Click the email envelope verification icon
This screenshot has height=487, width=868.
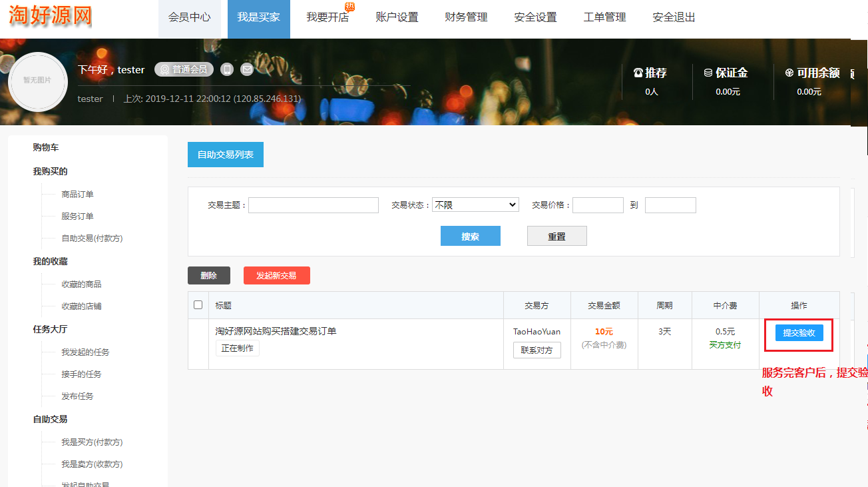pos(247,69)
